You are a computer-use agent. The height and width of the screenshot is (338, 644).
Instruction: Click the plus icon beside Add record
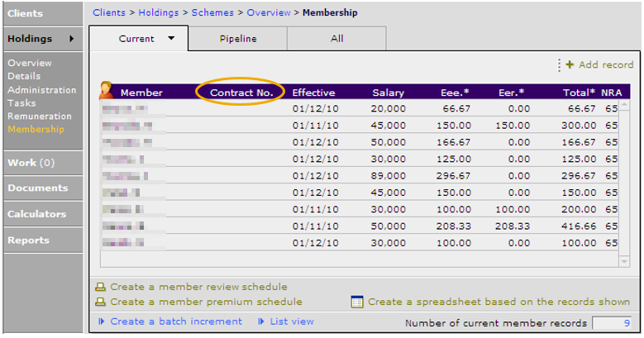coord(570,64)
